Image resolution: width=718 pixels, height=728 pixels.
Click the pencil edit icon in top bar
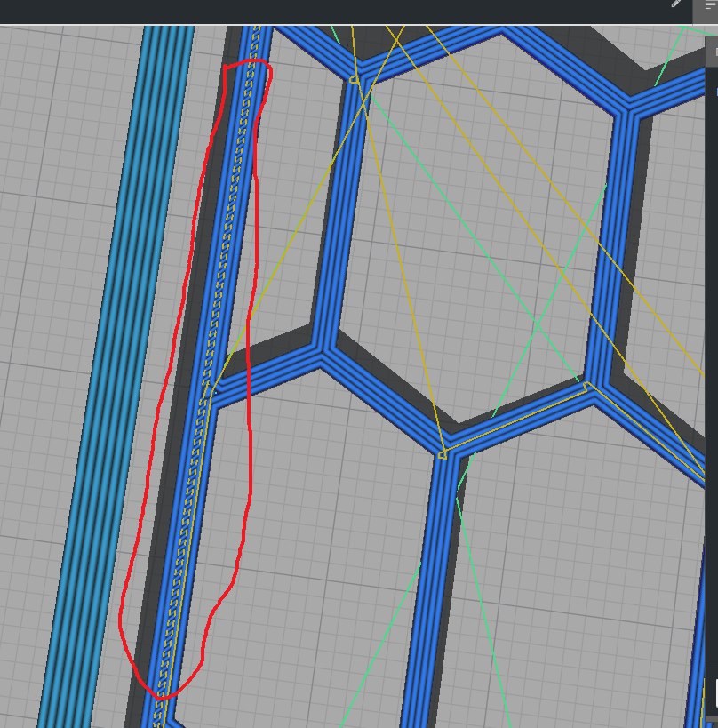tap(676, 4)
